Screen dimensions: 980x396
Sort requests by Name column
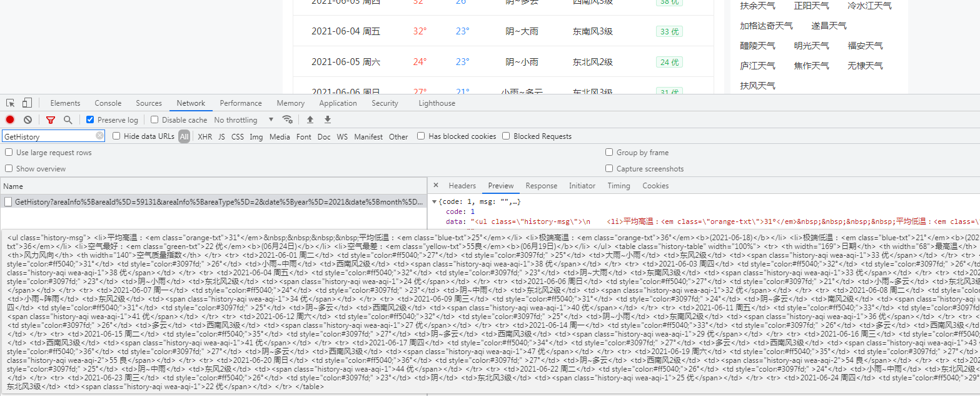[x=213, y=186]
